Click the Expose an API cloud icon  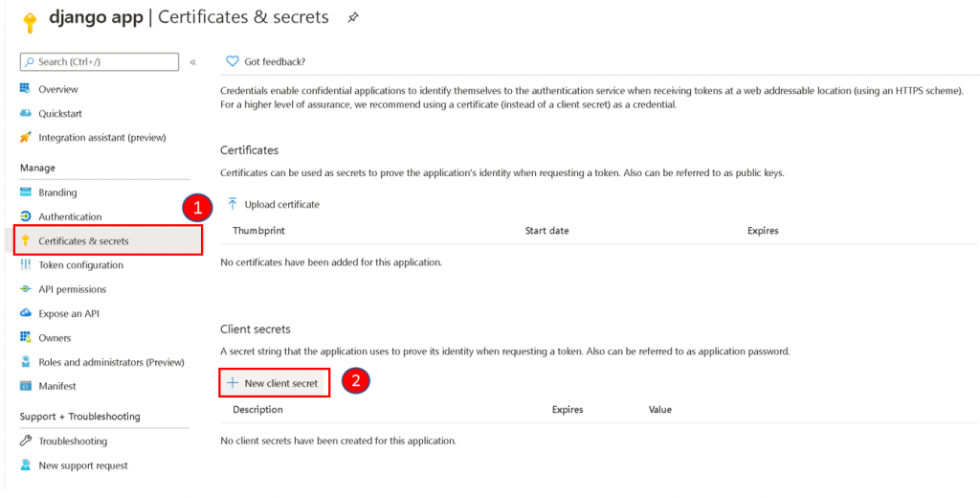coord(26,313)
